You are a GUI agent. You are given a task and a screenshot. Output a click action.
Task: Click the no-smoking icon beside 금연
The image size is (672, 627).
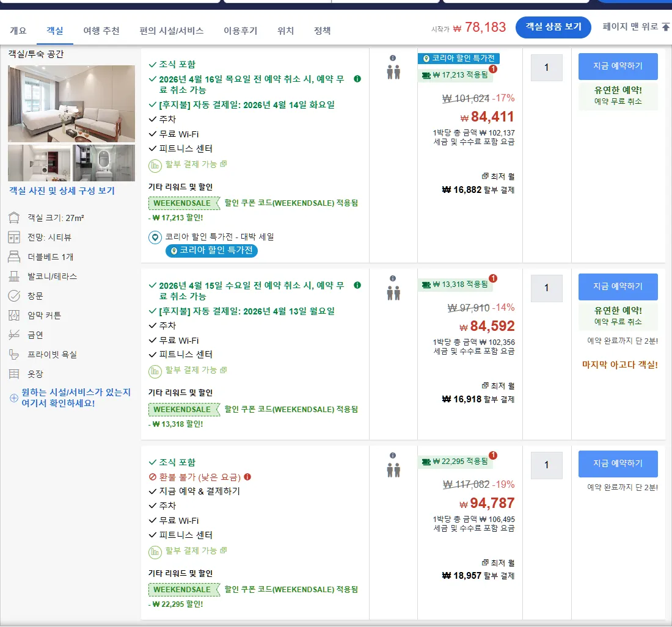click(x=14, y=335)
